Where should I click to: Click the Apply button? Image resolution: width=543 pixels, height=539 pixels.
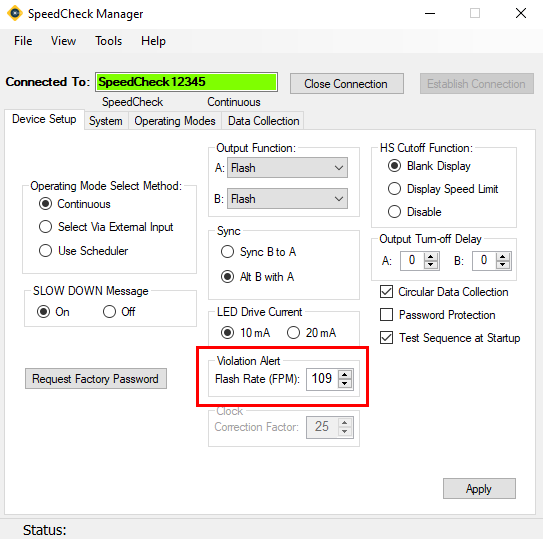[479, 489]
